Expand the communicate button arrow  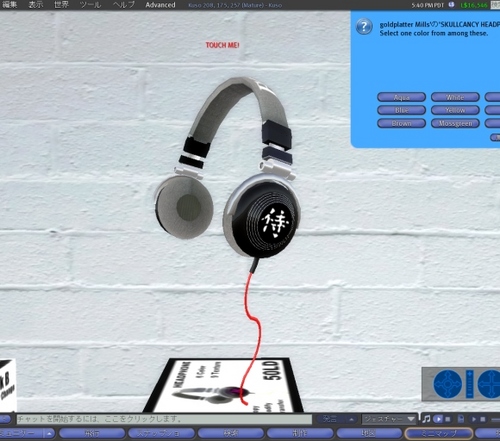[50, 433]
